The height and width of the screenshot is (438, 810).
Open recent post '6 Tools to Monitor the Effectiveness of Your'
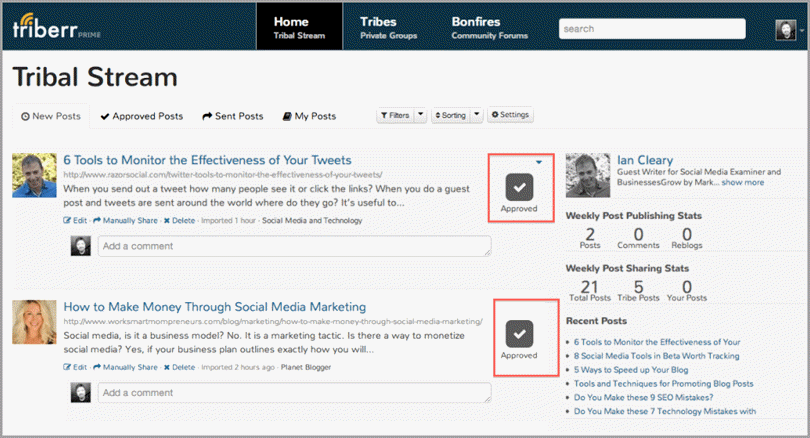coord(657,342)
